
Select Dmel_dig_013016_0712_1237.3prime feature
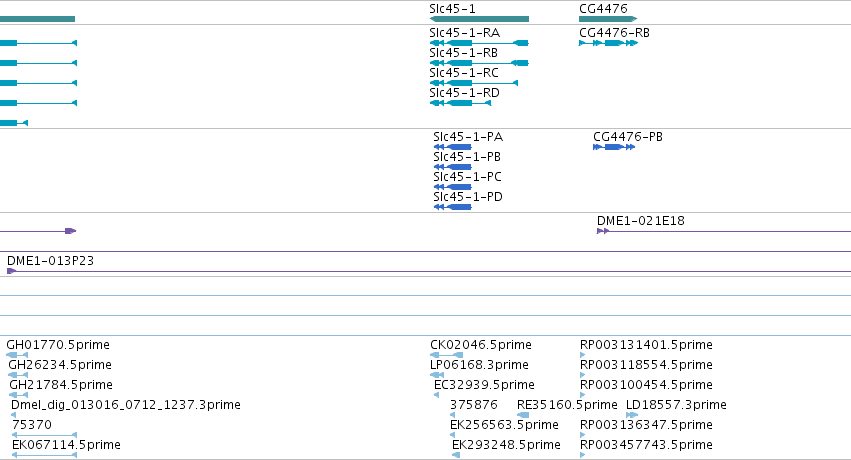(15, 415)
